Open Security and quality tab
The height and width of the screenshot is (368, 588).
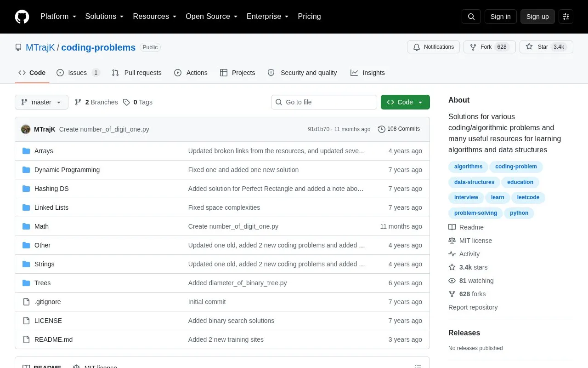(x=302, y=73)
